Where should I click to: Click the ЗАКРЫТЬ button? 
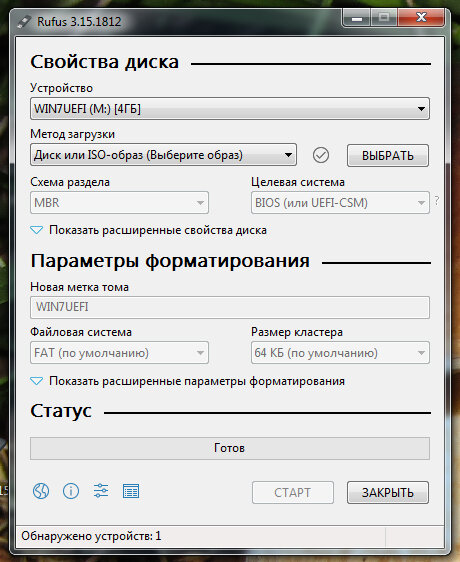tap(388, 492)
